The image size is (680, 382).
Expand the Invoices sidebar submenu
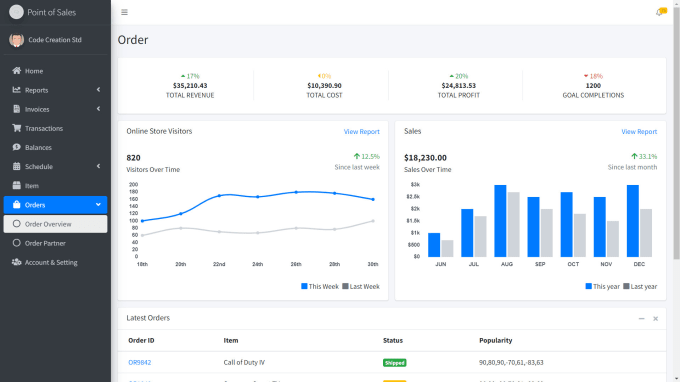coord(98,109)
